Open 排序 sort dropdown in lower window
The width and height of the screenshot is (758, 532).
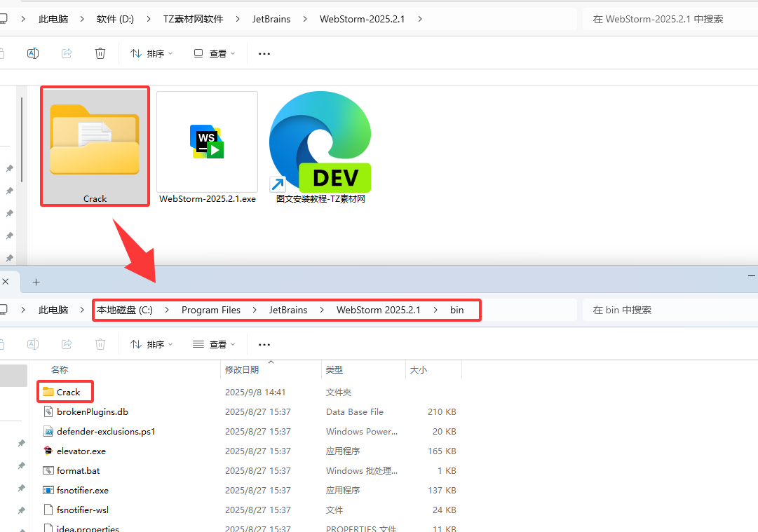[151, 345]
